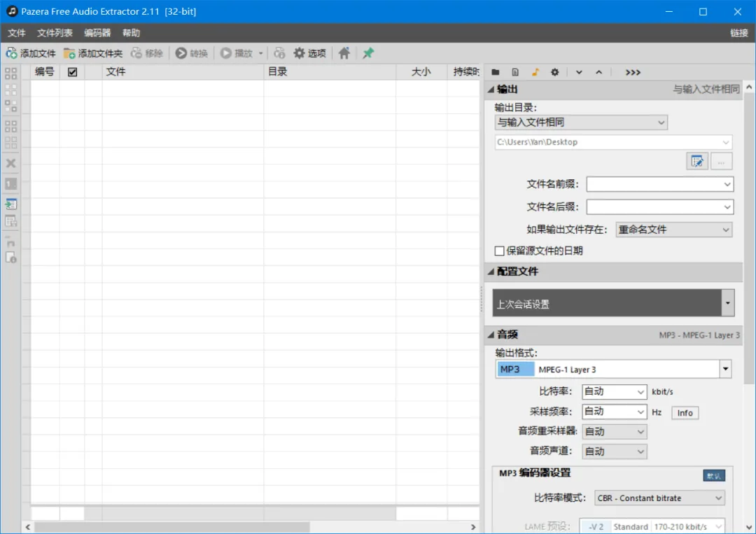756x534 pixels.
Task: Click the blue 默认 button in MP3 编码器设置
Action: coord(714,476)
